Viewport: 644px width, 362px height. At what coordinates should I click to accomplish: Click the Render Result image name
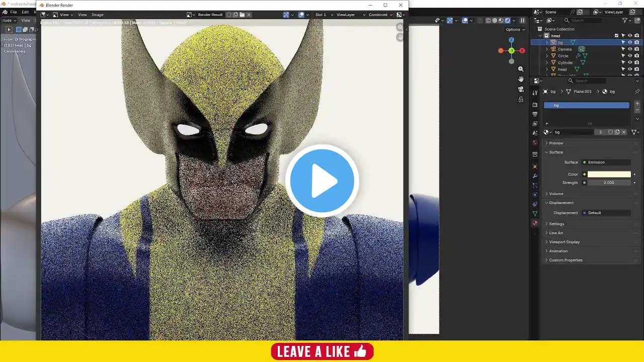210,15
